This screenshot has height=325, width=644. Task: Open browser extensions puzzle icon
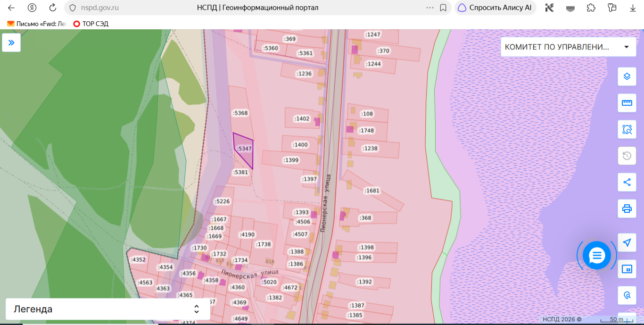(x=591, y=8)
